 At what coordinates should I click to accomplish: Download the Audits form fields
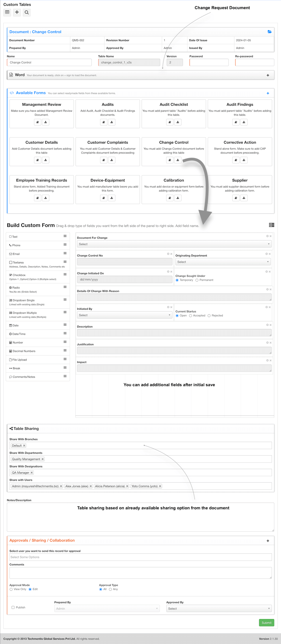(x=112, y=122)
